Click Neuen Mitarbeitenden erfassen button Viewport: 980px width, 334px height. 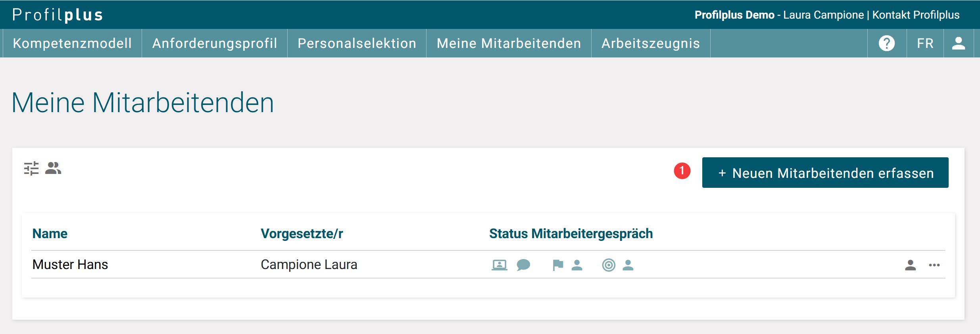pyautogui.click(x=825, y=173)
